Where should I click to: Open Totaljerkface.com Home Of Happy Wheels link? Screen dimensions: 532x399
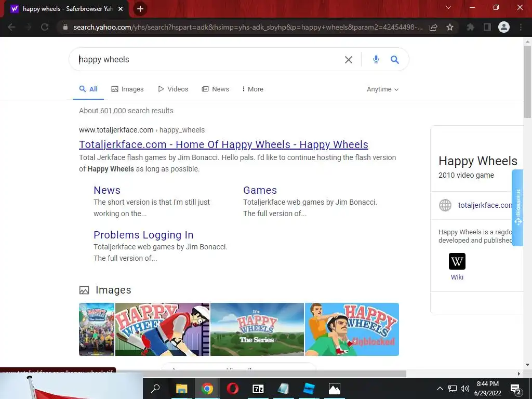223,144
